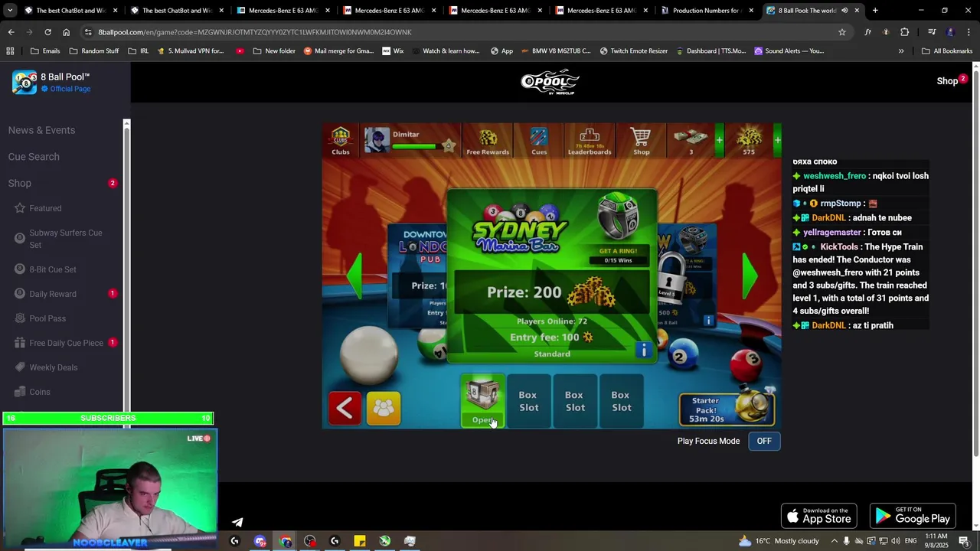Select the Sydney Marina Bar table
This screenshot has width=980, height=551.
pos(551,275)
